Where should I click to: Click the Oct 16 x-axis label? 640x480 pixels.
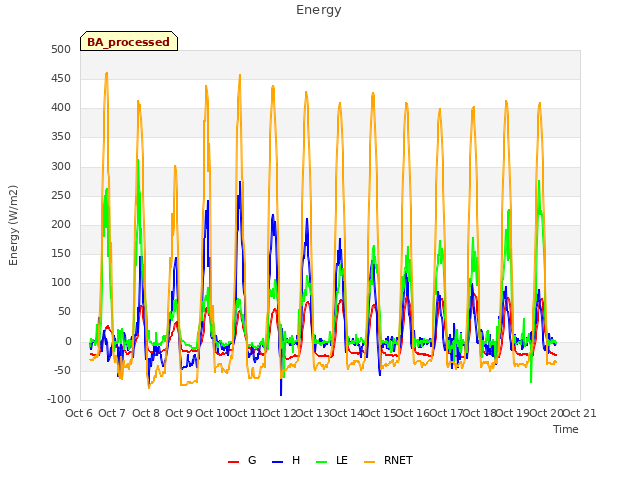tap(413, 413)
